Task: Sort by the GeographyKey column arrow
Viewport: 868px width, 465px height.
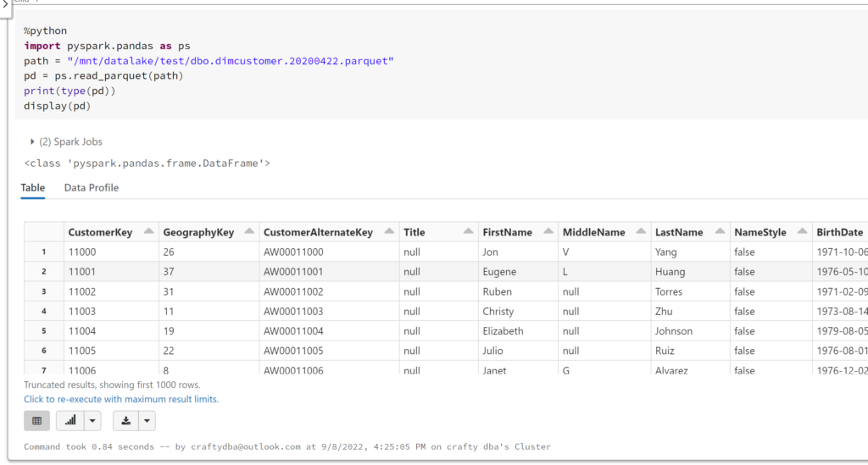Action: [x=249, y=231]
